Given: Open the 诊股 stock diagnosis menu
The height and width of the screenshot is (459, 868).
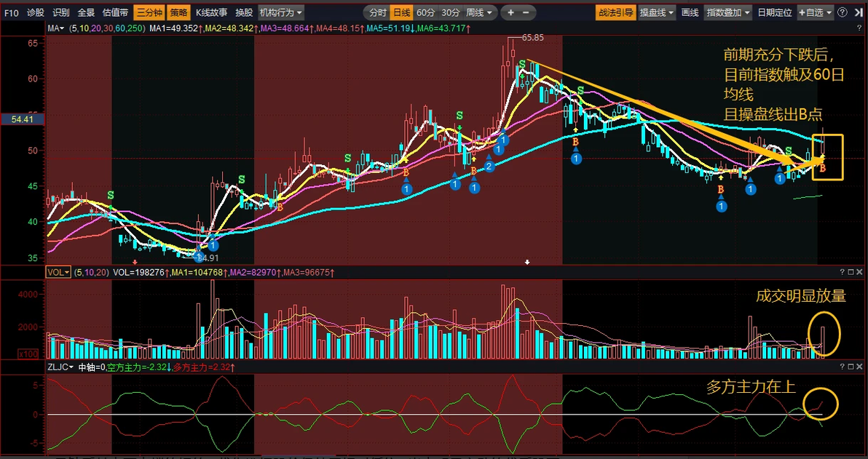Looking at the screenshot, I should 36,12.
